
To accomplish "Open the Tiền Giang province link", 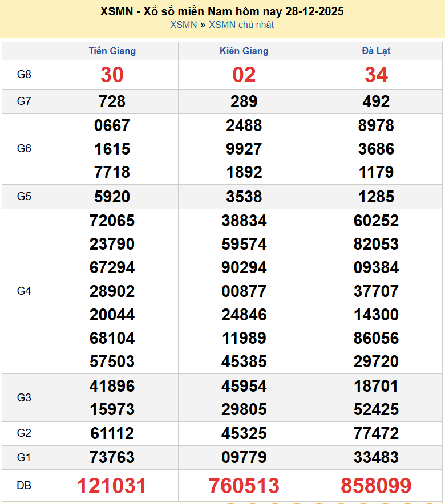I will 112,51.
